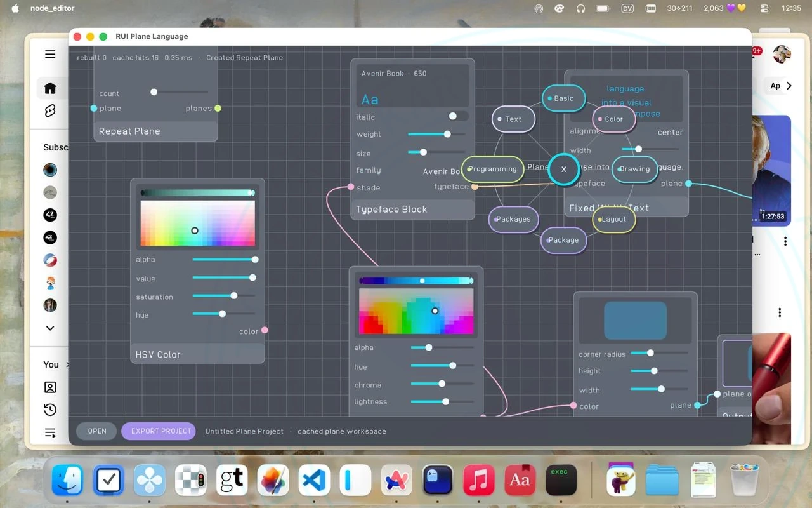The image size is (812, 508).
Task: Choose Color in the radial menu
Action: (614, 119)
